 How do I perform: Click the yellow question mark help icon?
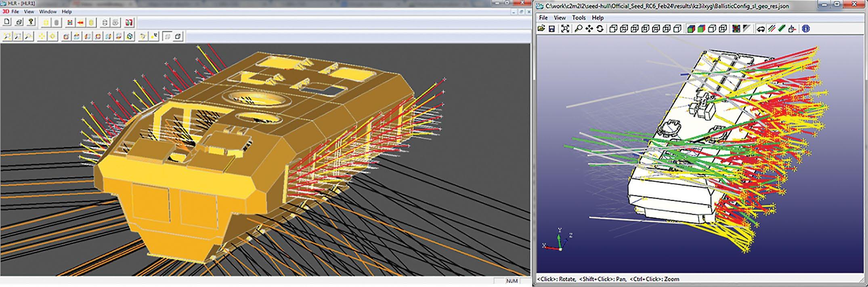click(x=31, y=22)
